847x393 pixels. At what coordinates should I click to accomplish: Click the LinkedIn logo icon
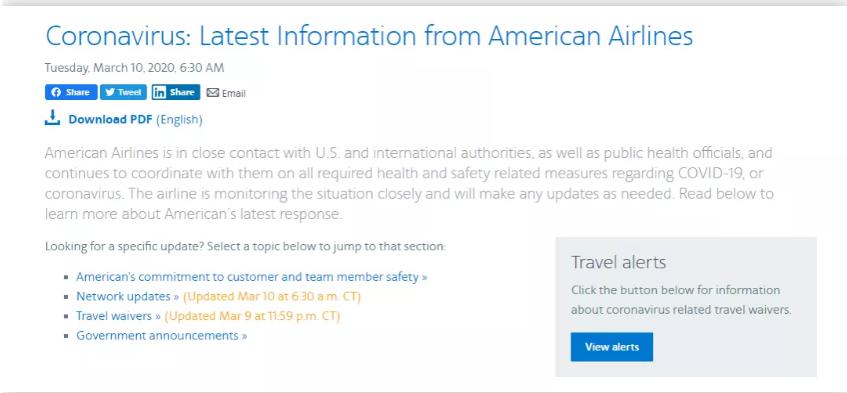[159, 92]
